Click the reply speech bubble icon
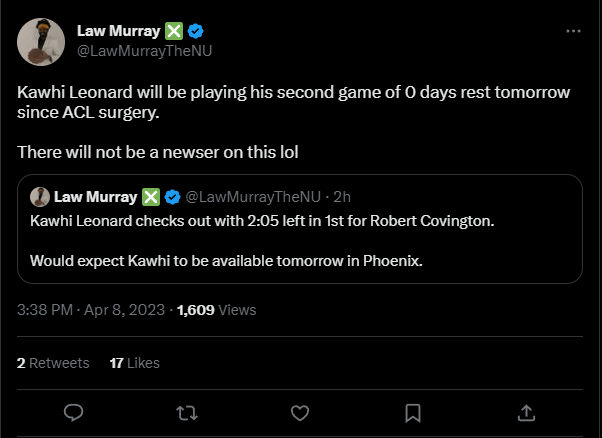The width and height of the screenshot is (602, 438). coord(73,412)
